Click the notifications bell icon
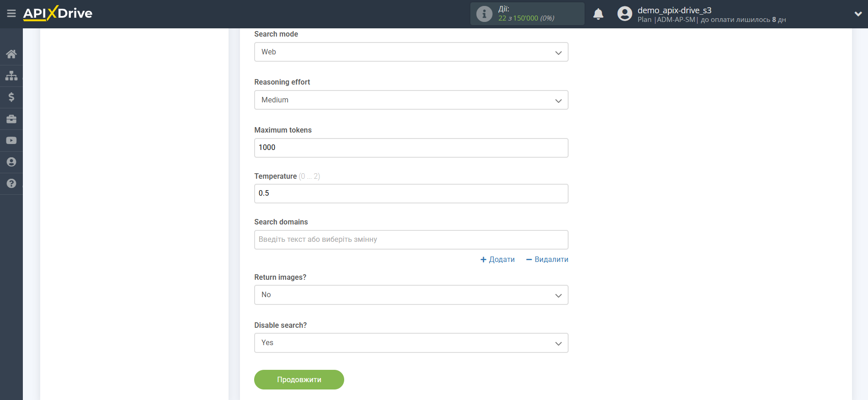The image size is (868, 400). (598, 14)
